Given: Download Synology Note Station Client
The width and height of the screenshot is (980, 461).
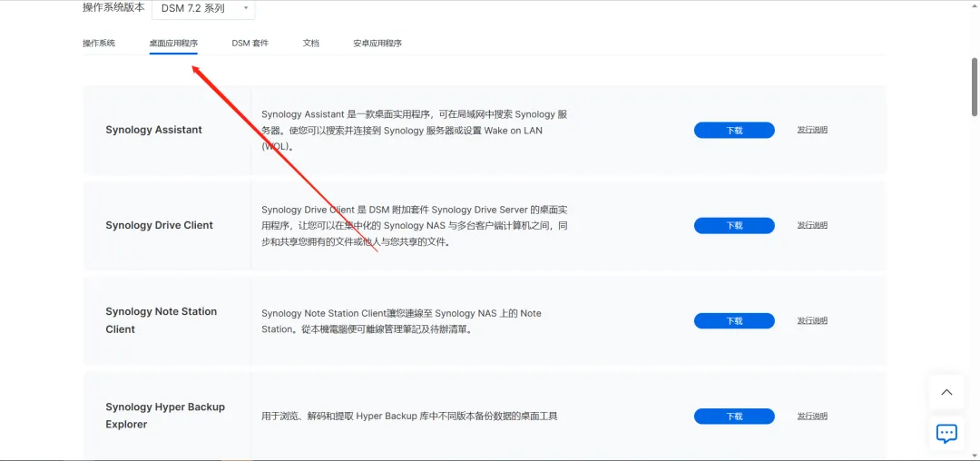Looking at the screenshot, I should click(734, 321).
